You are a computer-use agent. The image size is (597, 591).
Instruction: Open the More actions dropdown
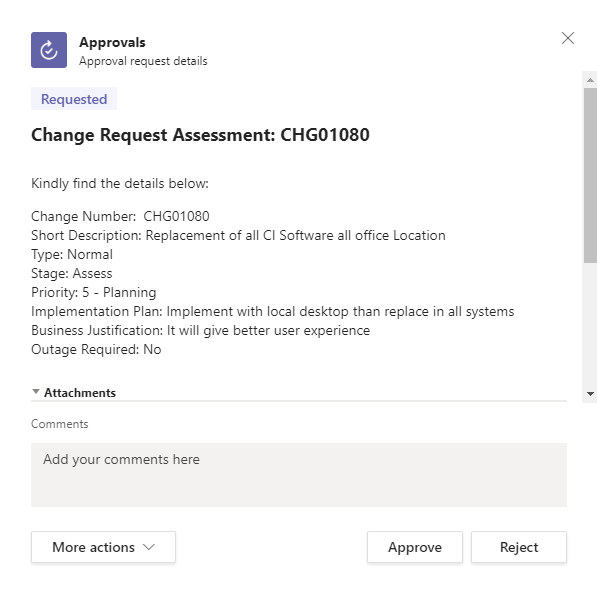tap(104, 547)
